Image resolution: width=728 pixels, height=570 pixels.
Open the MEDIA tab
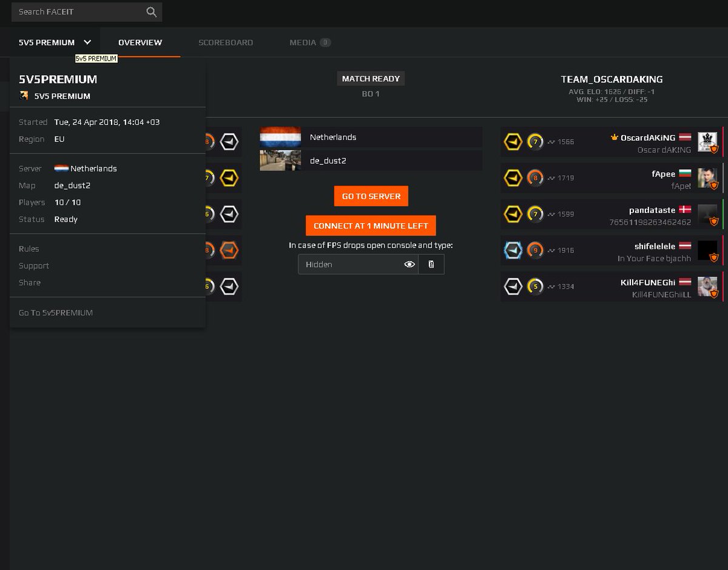[309, 42]
